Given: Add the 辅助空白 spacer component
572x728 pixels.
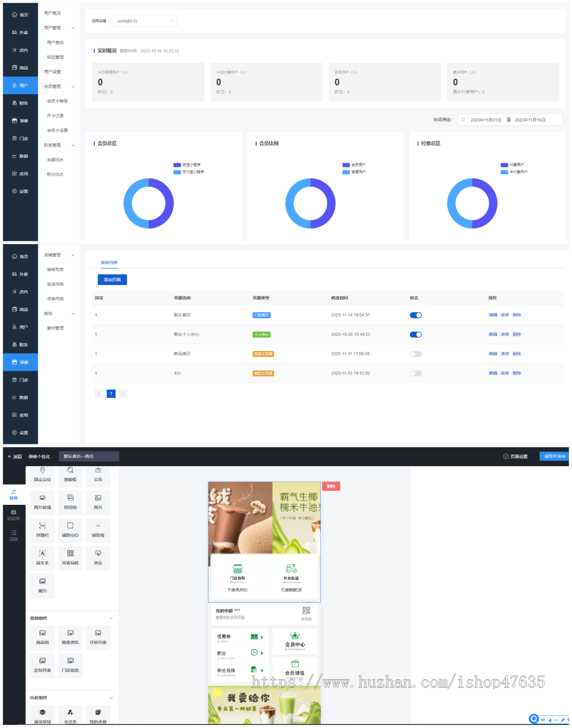Looking at the screenshot, I should click(70, 530).
